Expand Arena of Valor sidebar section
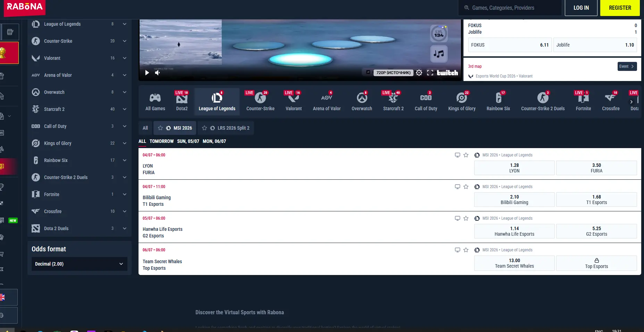The width and height of the screenshot is (644, 332). click(x=125, y=75)
